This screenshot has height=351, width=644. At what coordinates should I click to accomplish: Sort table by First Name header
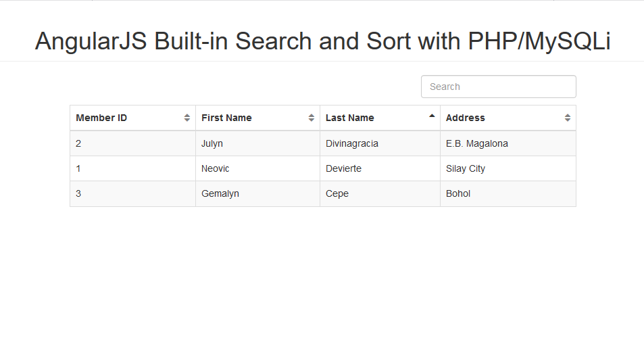257,118
